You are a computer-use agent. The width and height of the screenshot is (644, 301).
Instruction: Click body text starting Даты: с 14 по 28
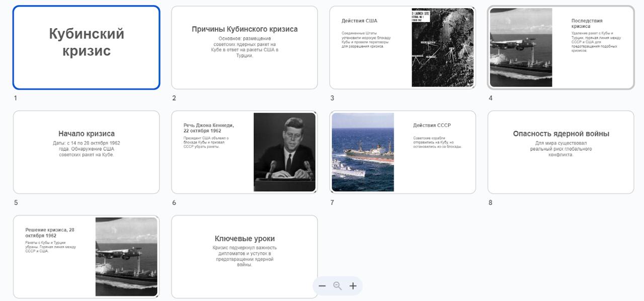(87, 149)
